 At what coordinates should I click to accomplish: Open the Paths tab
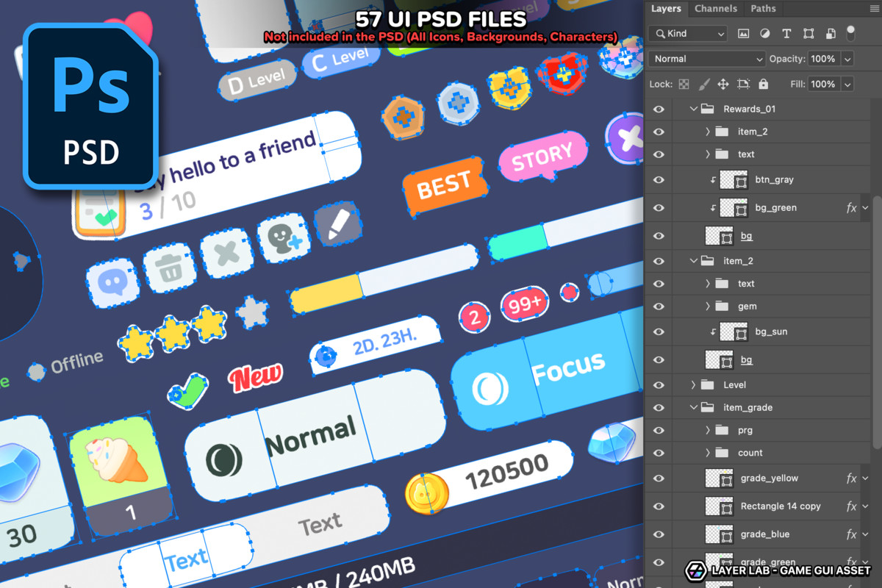coord(764,9)
